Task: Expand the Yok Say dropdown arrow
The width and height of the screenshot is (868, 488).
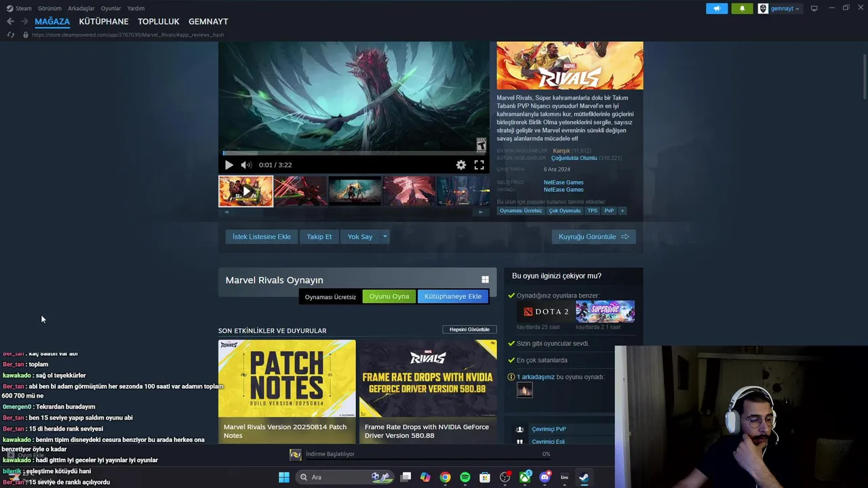Action: click(x=384, y=237)
